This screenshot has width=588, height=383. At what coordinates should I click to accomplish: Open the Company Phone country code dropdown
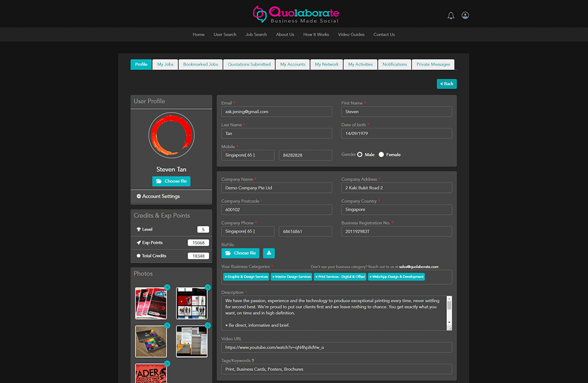pyautogui.click(x=248, y=231)
